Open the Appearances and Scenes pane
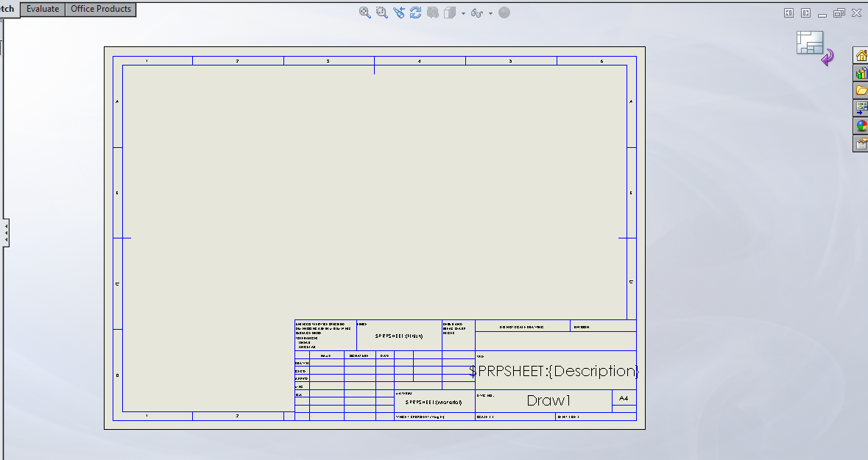 [861, 125]
